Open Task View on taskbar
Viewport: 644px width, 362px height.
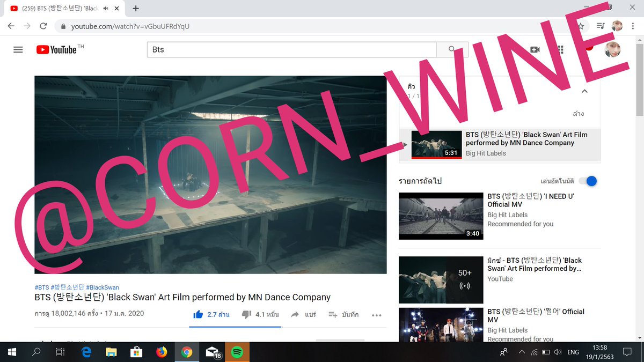pyautogui.click(x=61, y=352)
